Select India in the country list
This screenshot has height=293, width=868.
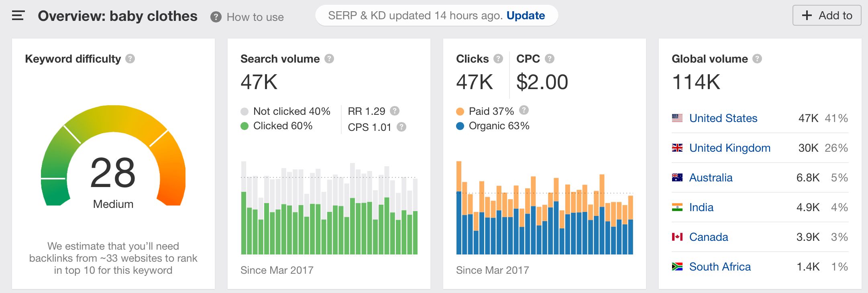pos(701,208)
